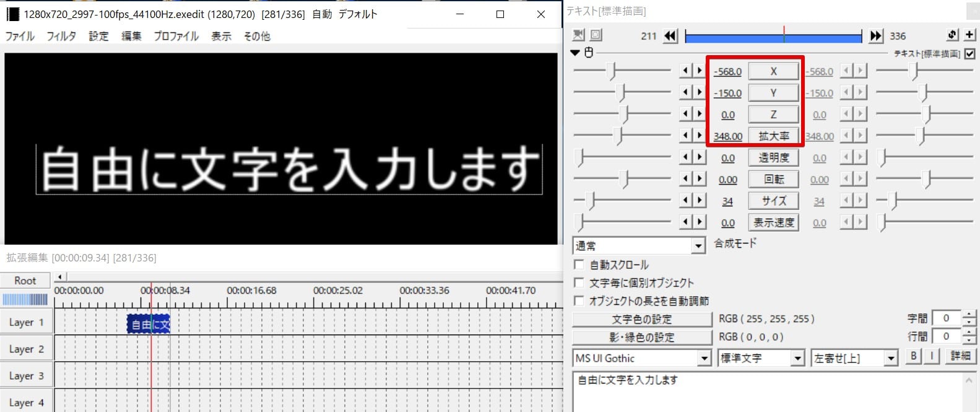
Task: Select the 自由に文 text object on Layer 1
Action: coord(149,324)
